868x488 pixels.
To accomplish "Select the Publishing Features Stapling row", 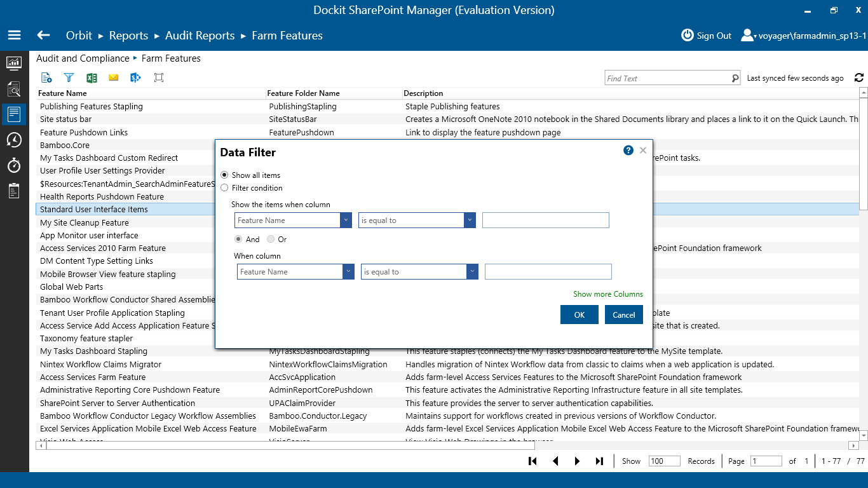I will click(447, 106).
